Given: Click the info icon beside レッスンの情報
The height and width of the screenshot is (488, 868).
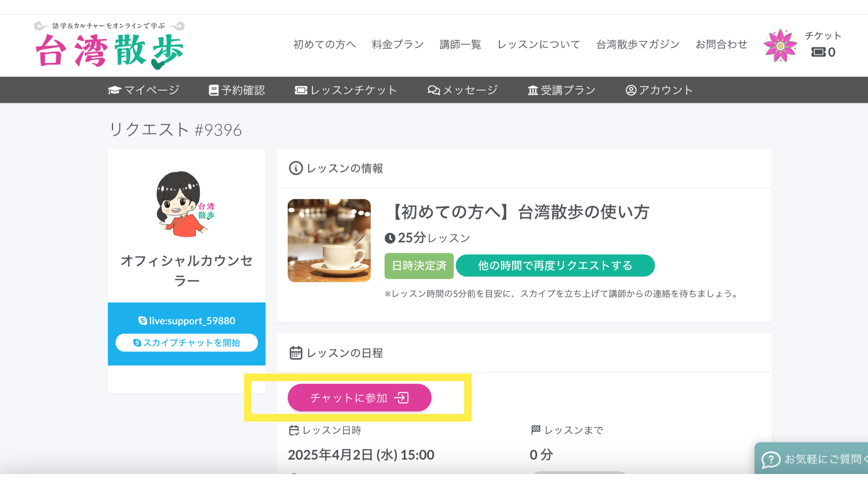Looking at the screenshot, I should (x=296, y=168).
